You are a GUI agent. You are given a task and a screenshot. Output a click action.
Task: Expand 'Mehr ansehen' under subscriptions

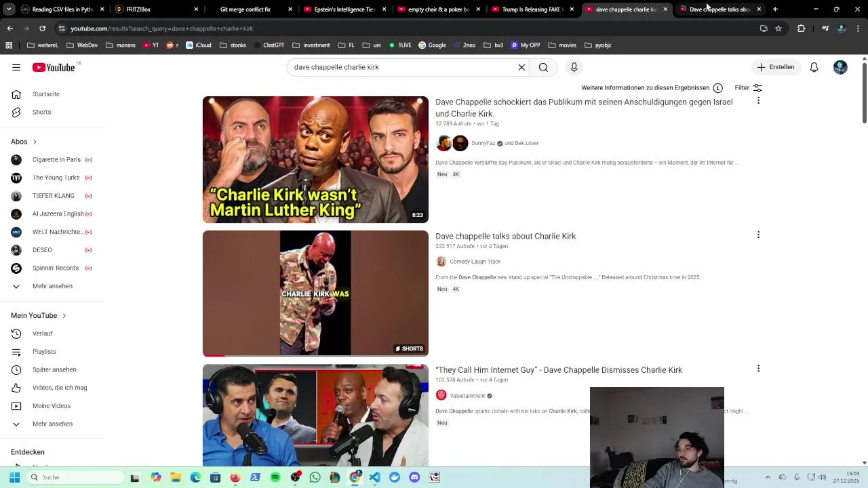(52, 286)
